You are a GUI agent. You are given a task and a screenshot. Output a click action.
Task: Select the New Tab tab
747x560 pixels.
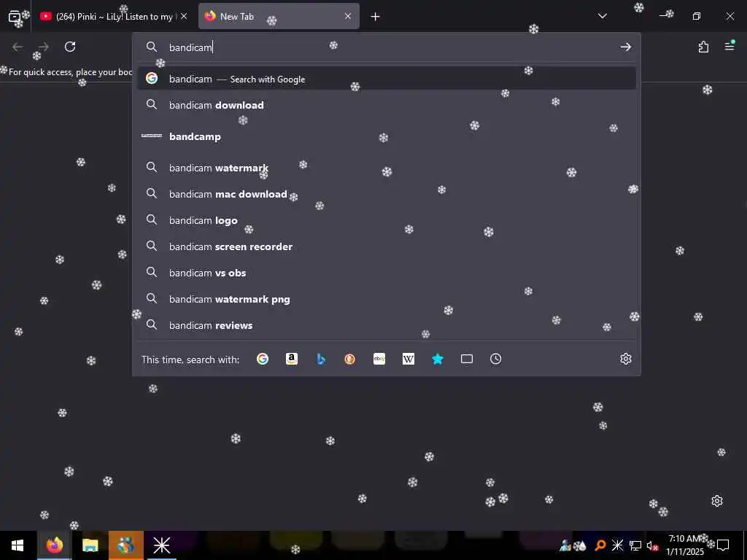click(279, 17)
